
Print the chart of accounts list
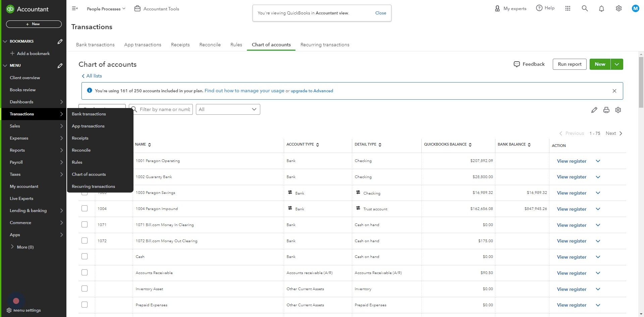(x=606, y=110)
